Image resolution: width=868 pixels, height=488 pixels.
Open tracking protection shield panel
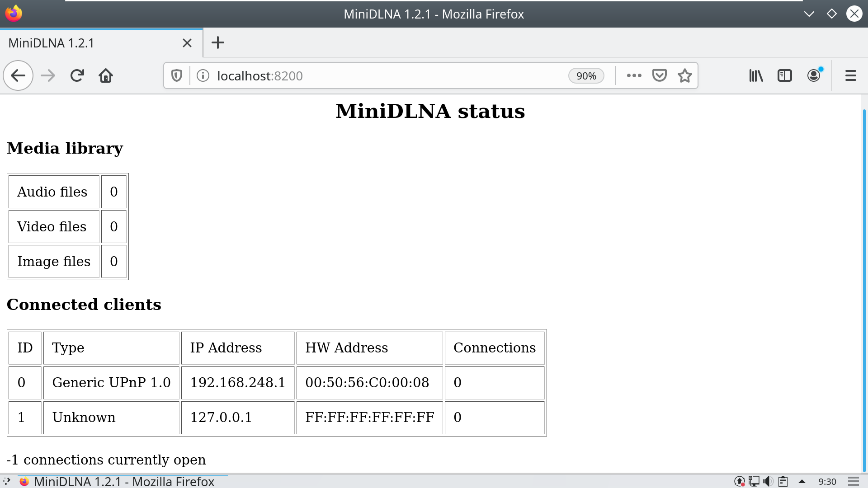tap(177, 75)
